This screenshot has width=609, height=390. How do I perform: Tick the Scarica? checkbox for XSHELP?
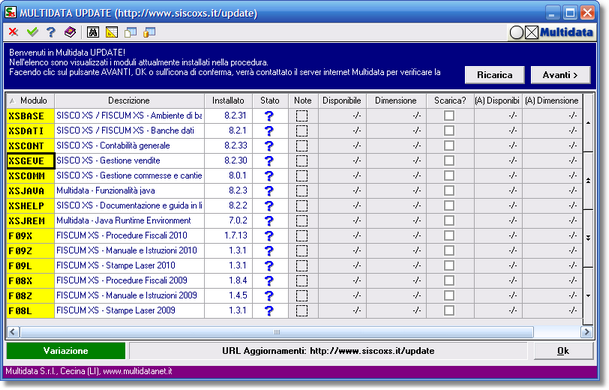point(449,205)
